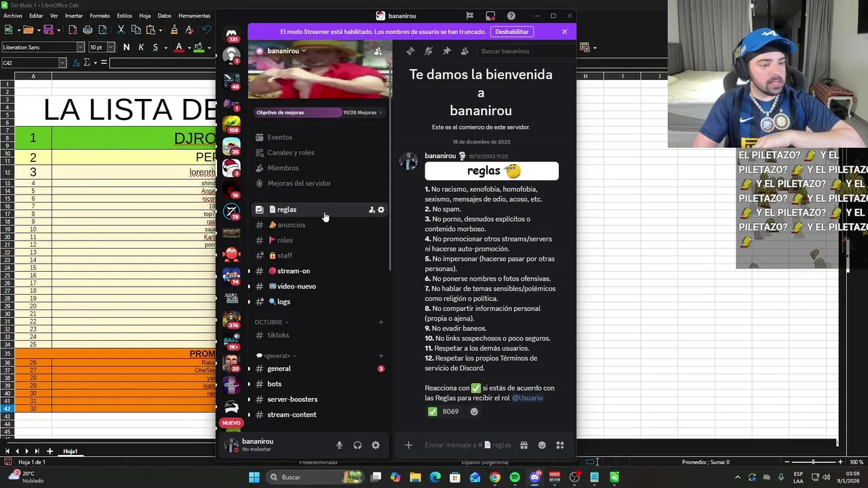Click Calc Print icon

pos(87,30)
